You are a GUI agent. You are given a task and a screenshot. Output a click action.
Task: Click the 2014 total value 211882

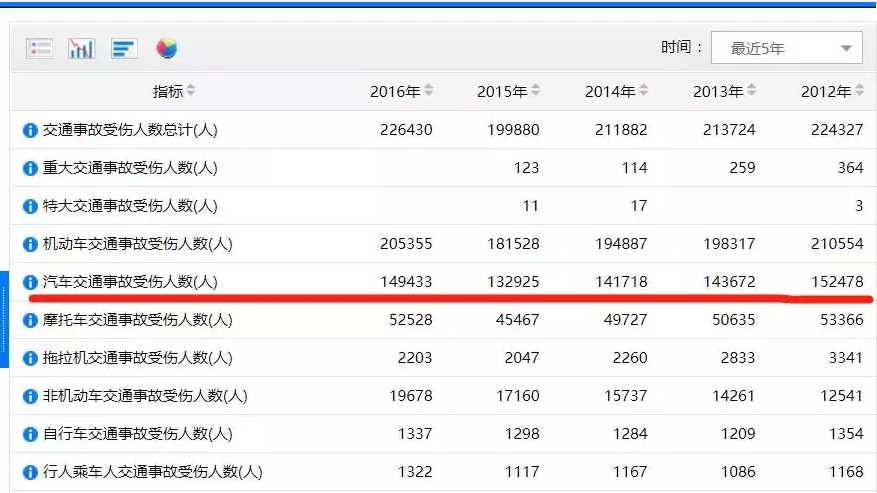point(621,130)
